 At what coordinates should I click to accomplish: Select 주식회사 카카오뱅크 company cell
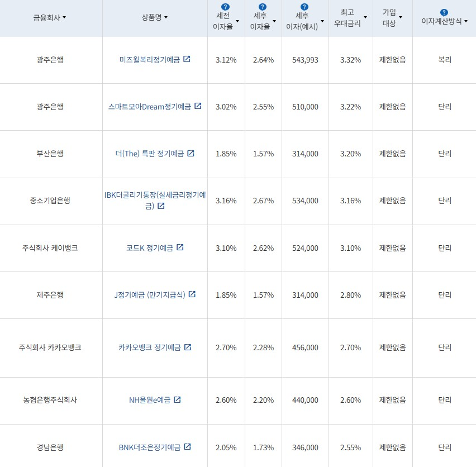[50, 347]
